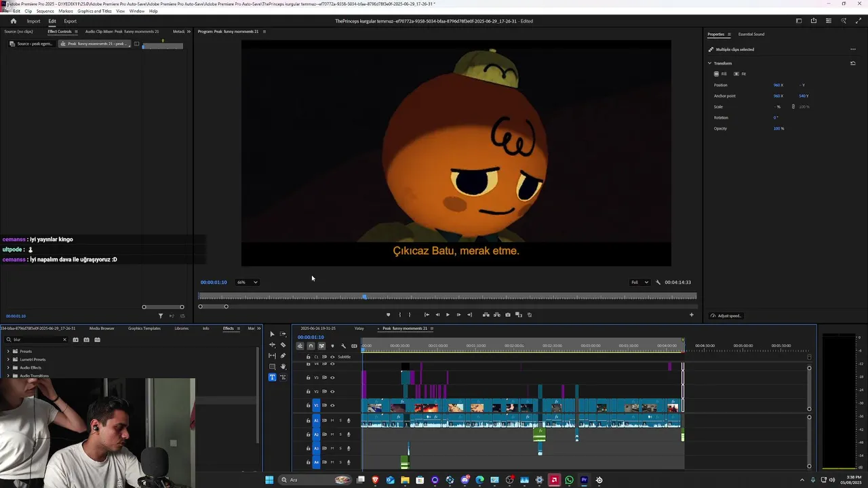Click the Opacity 100% value

pos(778,128)
